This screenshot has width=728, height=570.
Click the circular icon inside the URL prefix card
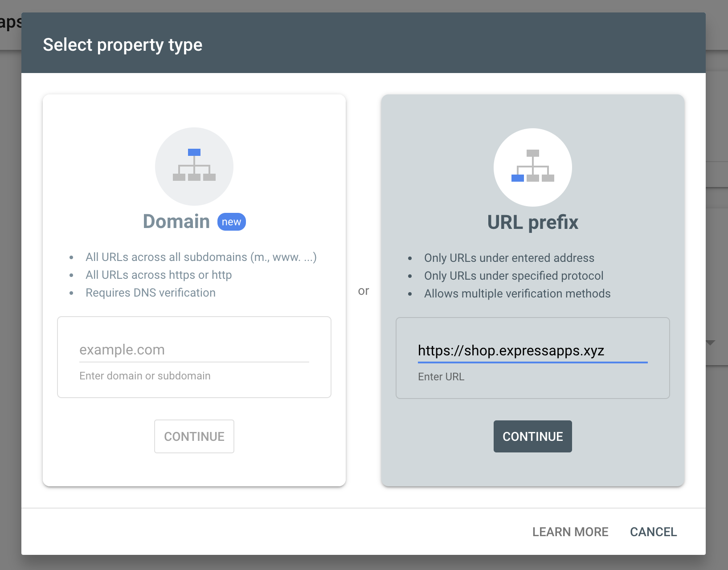pyautogui.click(x=532, y=167)
